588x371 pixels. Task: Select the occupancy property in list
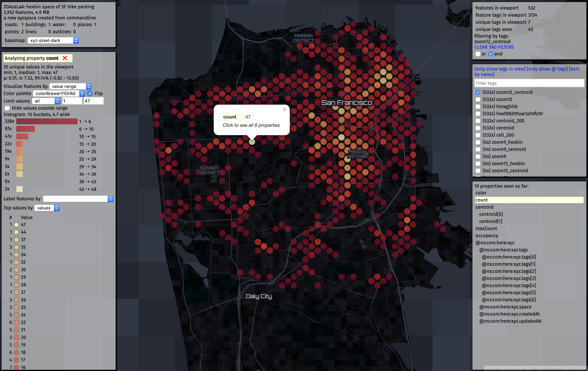click(x=487, y=235)
